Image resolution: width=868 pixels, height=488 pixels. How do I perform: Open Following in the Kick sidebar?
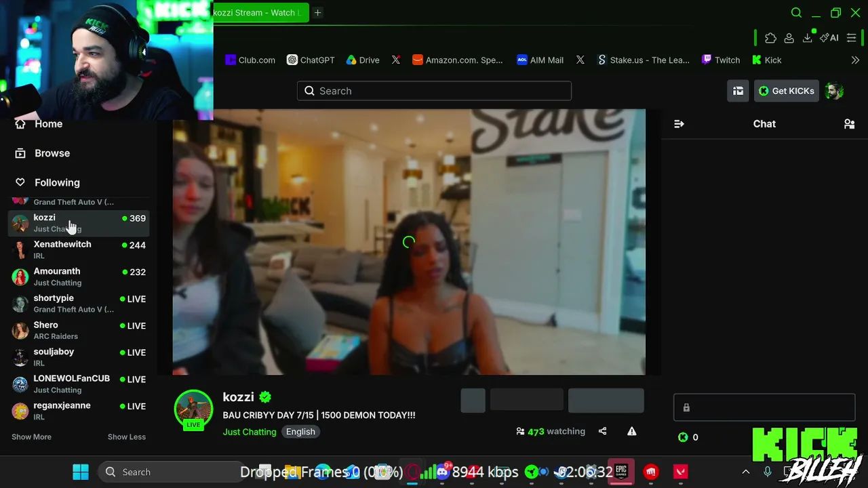(47, 182)
